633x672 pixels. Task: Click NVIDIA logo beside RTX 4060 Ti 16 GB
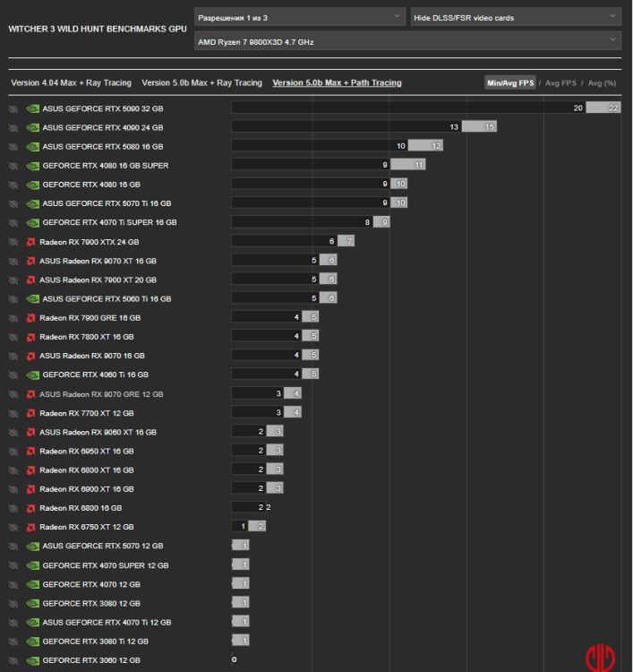point(33,375)
